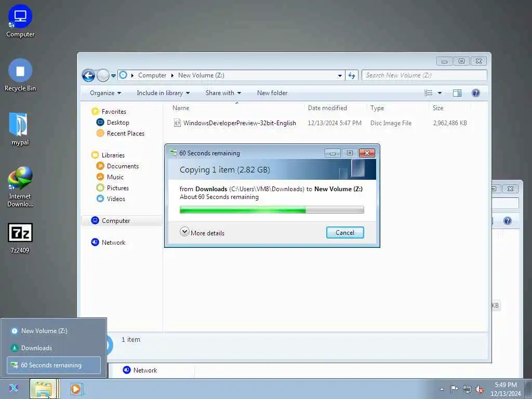Click the Start button on taskbar
This screenshot has height=399, width=532.
[14, 388]
